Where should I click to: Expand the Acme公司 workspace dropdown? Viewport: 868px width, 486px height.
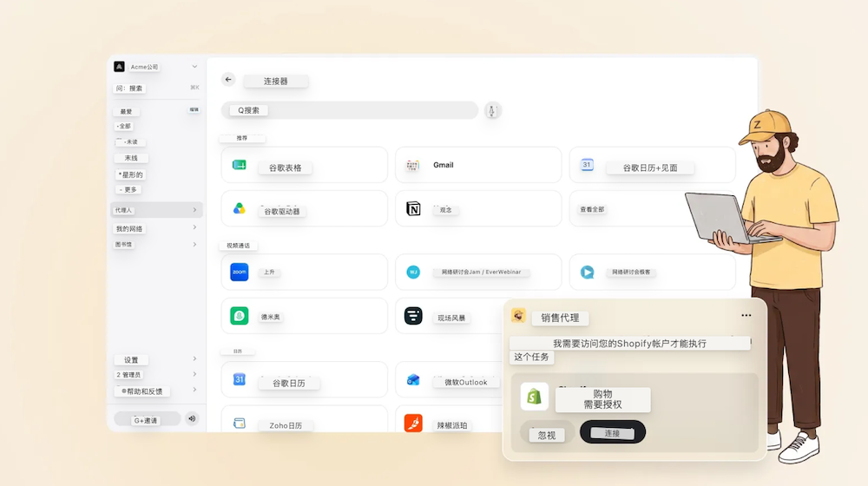coord(194,67)
